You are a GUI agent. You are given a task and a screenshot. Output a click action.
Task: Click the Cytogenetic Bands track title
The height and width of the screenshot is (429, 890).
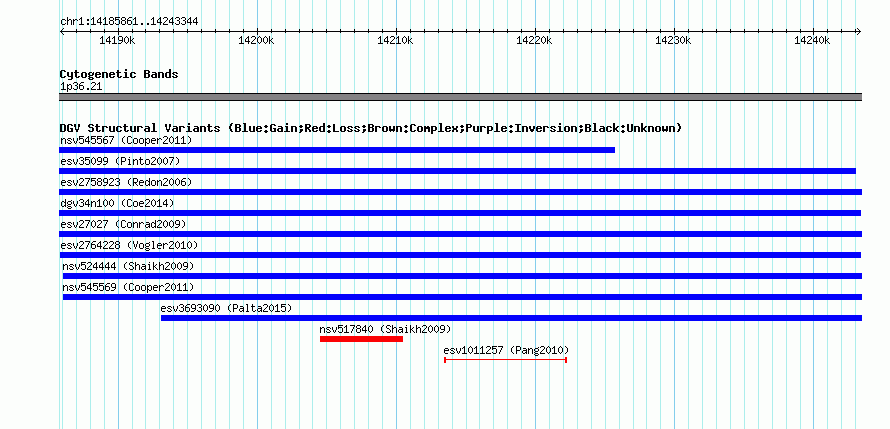click(x=119, y=74)
